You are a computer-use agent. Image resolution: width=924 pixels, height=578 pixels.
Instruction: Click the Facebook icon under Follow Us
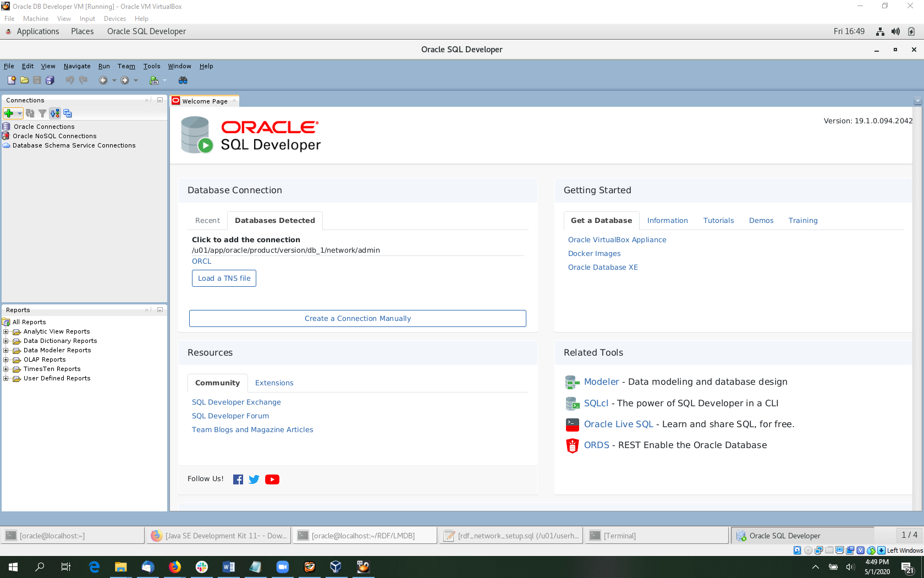point(238,479)
